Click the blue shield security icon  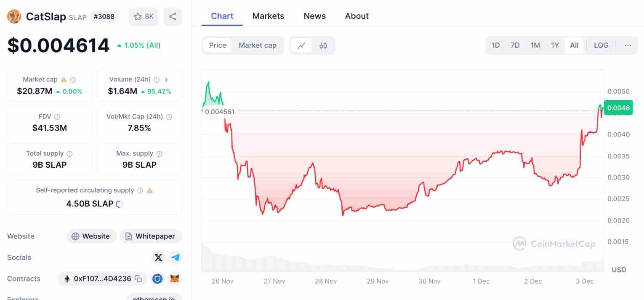pos(157,279)
